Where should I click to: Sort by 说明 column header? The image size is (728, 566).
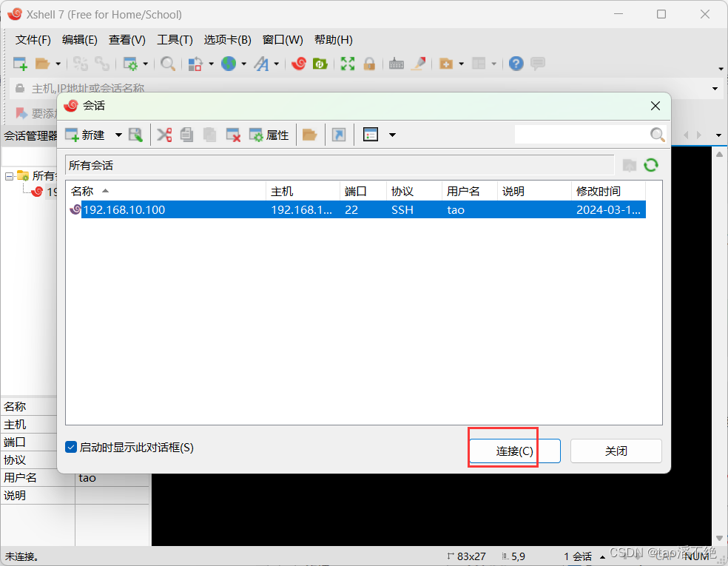click(x=534, y=192)
